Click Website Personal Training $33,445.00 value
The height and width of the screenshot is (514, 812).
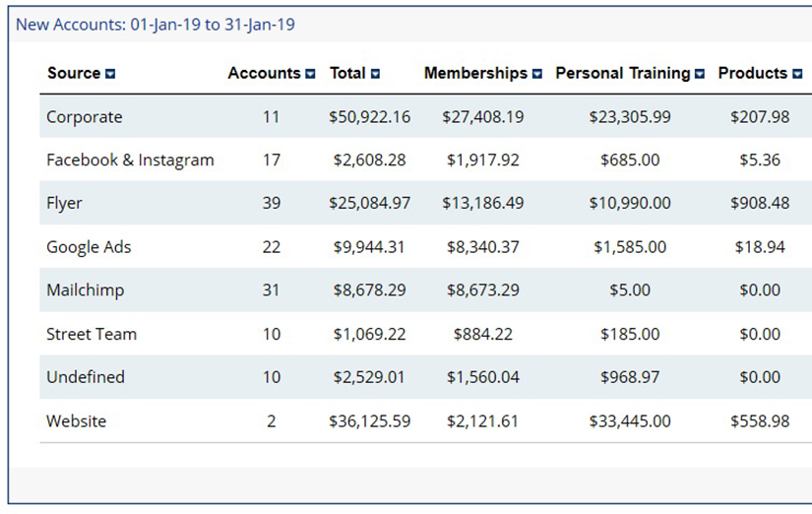(630, 420)
